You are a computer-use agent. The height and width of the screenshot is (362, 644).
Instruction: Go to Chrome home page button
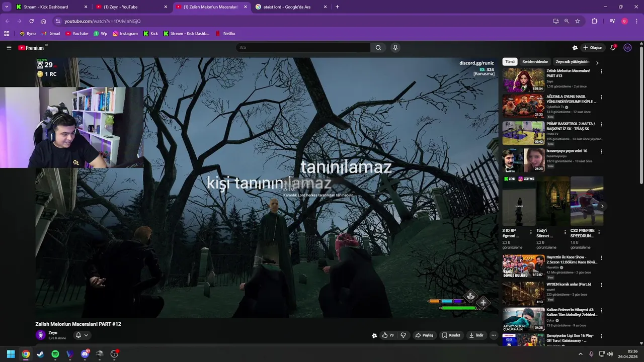44,21
